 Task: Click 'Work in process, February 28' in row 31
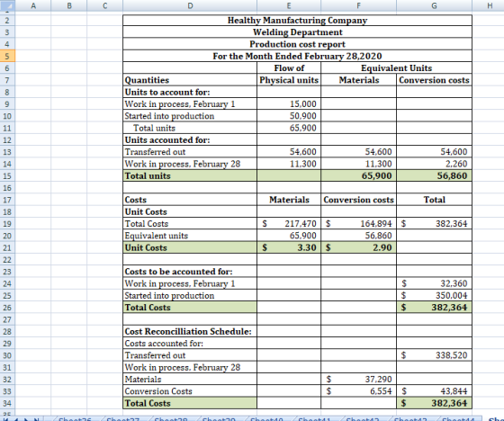point(190,367)
